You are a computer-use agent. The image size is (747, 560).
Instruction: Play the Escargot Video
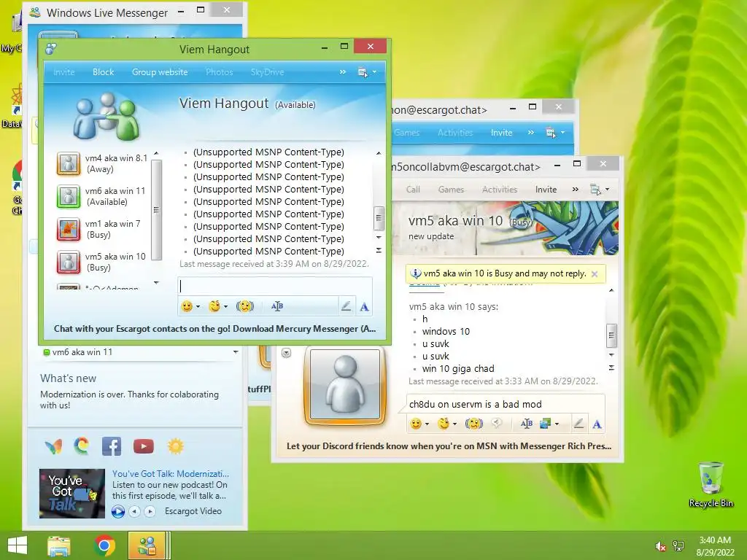point(117,511)
